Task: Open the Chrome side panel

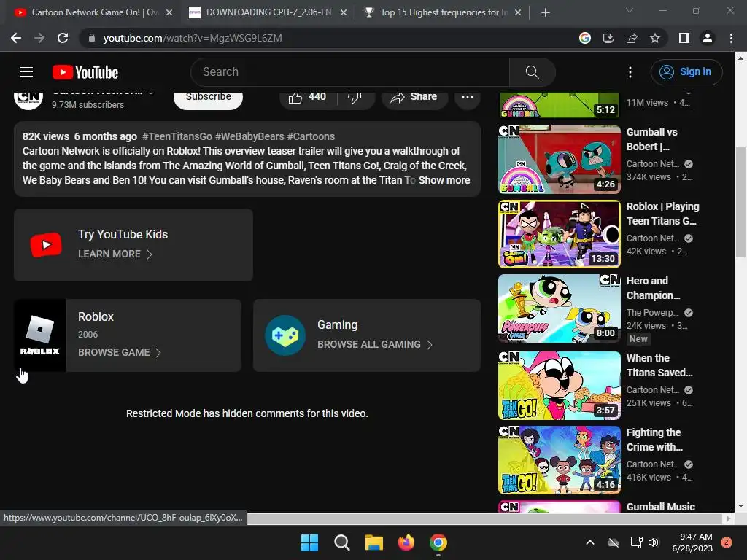Action: click(684, 38)
